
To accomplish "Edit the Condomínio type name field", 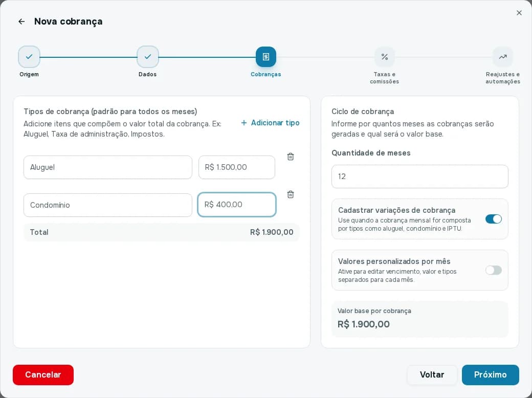I will 108,205.
